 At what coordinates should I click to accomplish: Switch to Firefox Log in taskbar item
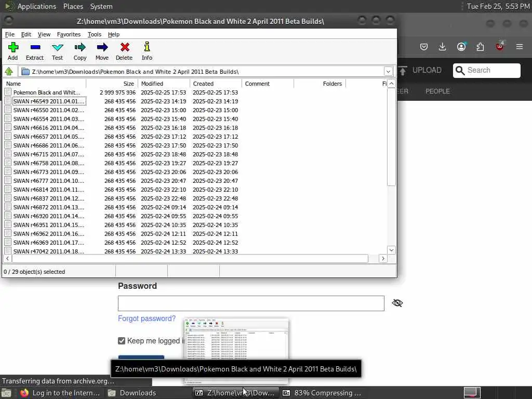(x=60, y=393)
